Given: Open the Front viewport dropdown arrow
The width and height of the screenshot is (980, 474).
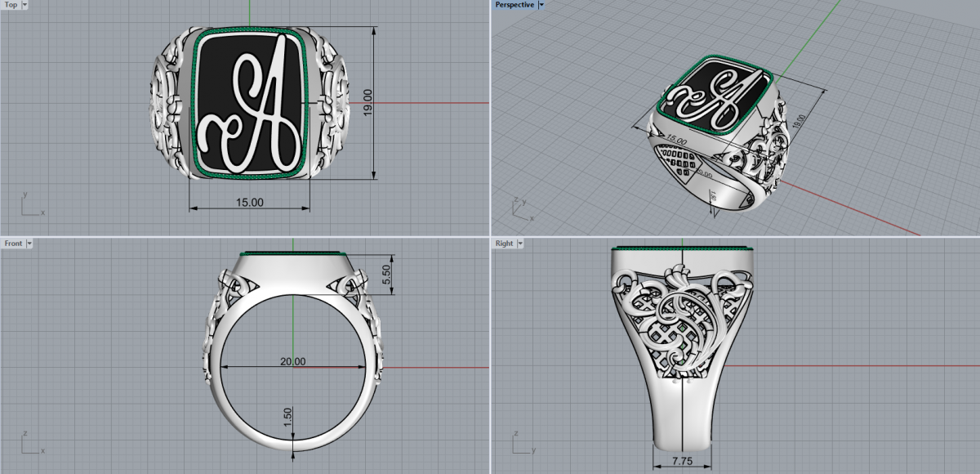Looking at the screenshot, I should (x=29, y=244).
